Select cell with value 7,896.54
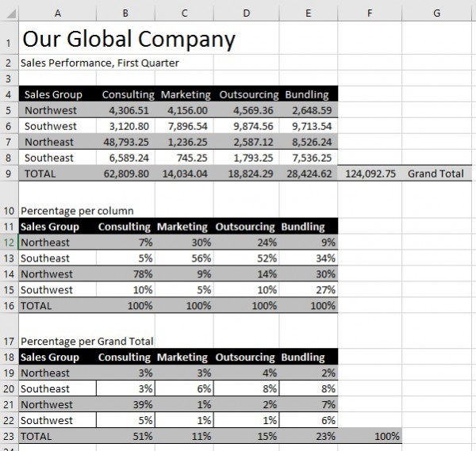476x451 pixels. click(184, 126)
